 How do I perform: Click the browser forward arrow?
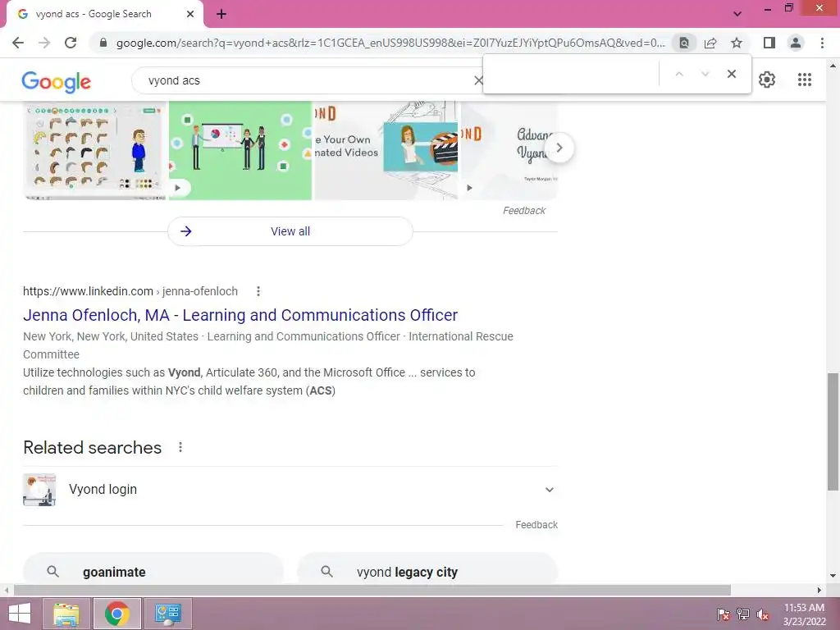44,43
